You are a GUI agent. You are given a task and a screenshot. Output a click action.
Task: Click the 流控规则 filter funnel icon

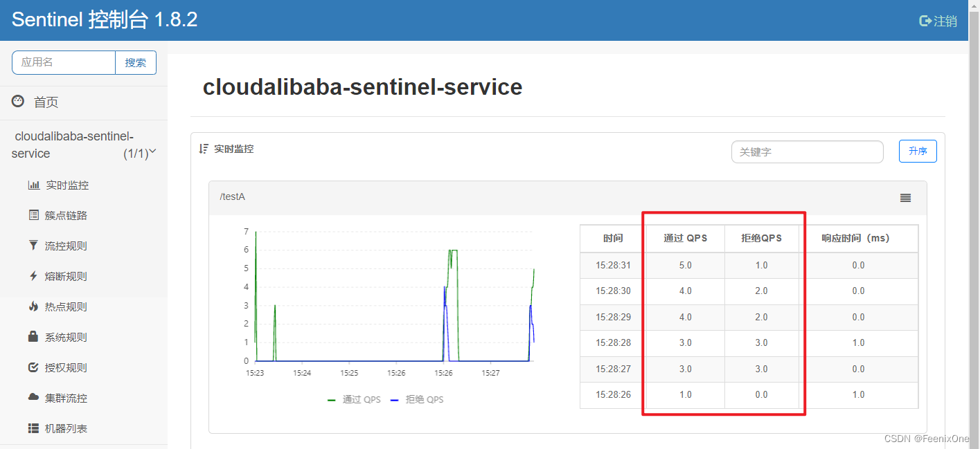point(33,246)
